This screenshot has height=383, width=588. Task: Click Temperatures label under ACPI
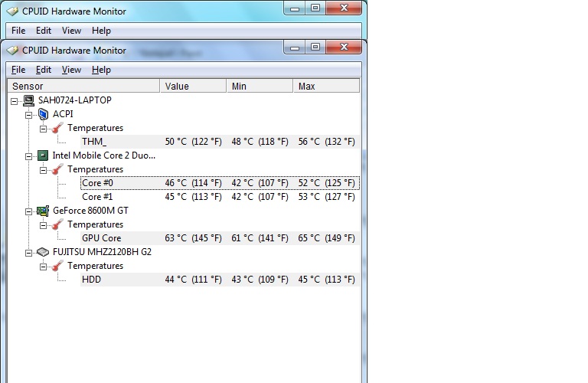95,128
